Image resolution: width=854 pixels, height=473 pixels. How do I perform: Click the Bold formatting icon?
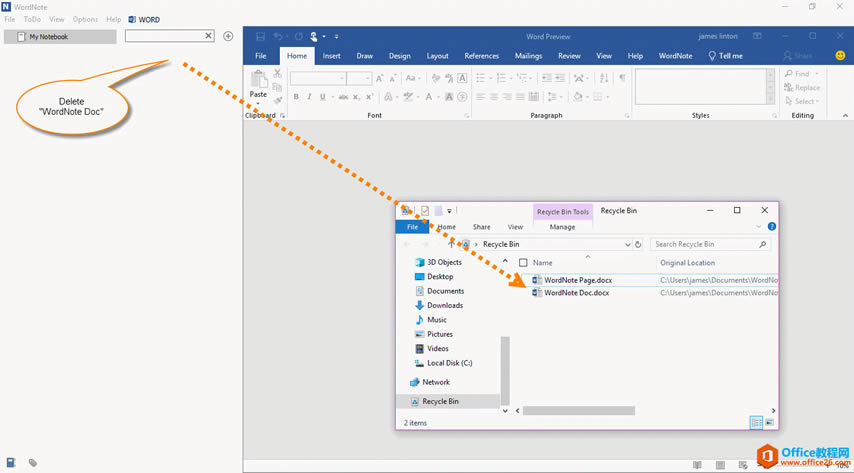(x=296, y=97)
